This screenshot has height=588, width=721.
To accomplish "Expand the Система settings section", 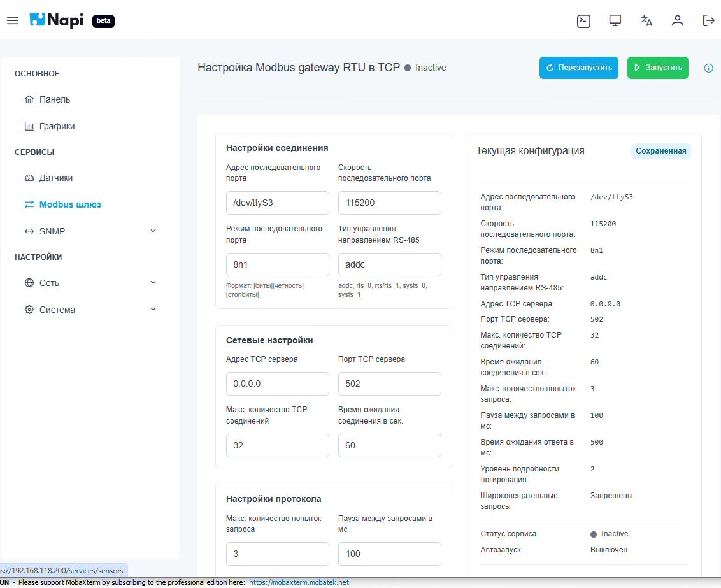I will [153, 309].
